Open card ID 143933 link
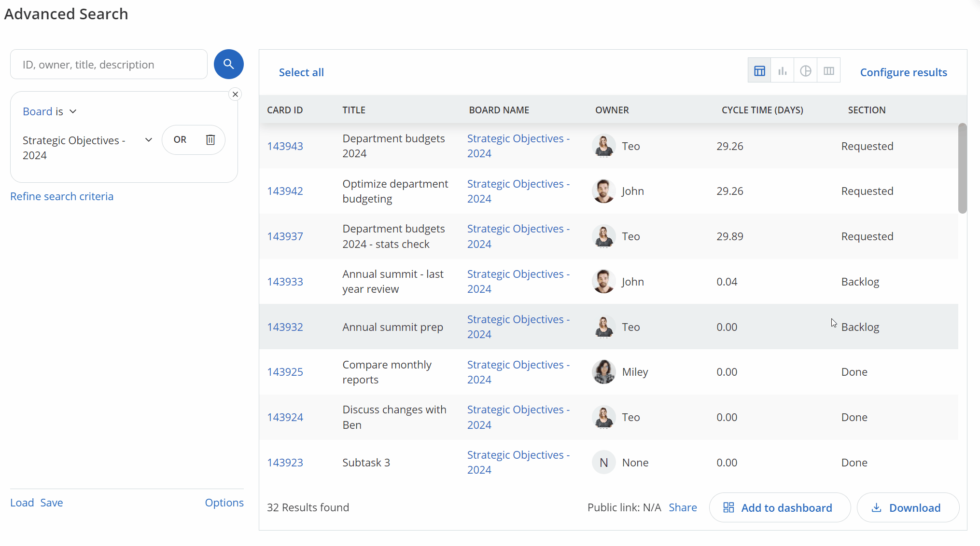The image size is (980, 546). pyautogui.click(x=285, y=282)
